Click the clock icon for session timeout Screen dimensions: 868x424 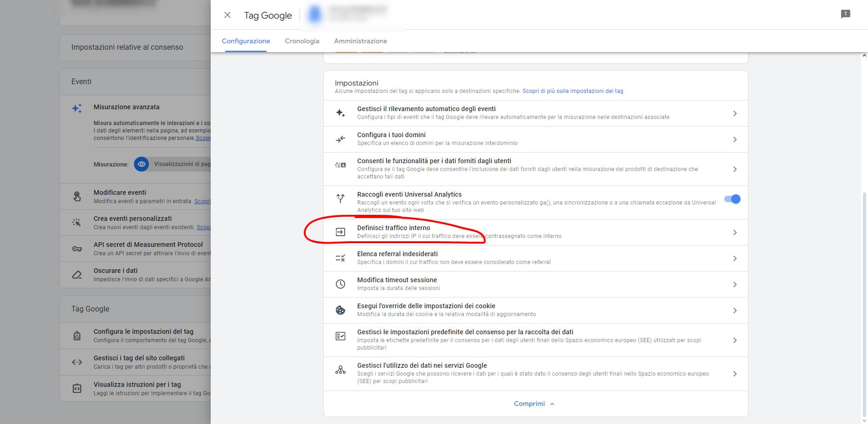[x=341, y=284]
